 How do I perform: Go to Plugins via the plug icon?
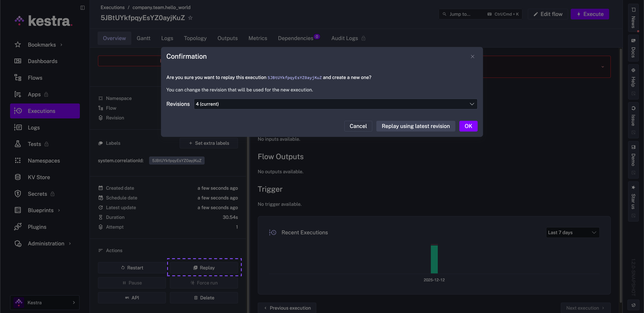(17, 227)
